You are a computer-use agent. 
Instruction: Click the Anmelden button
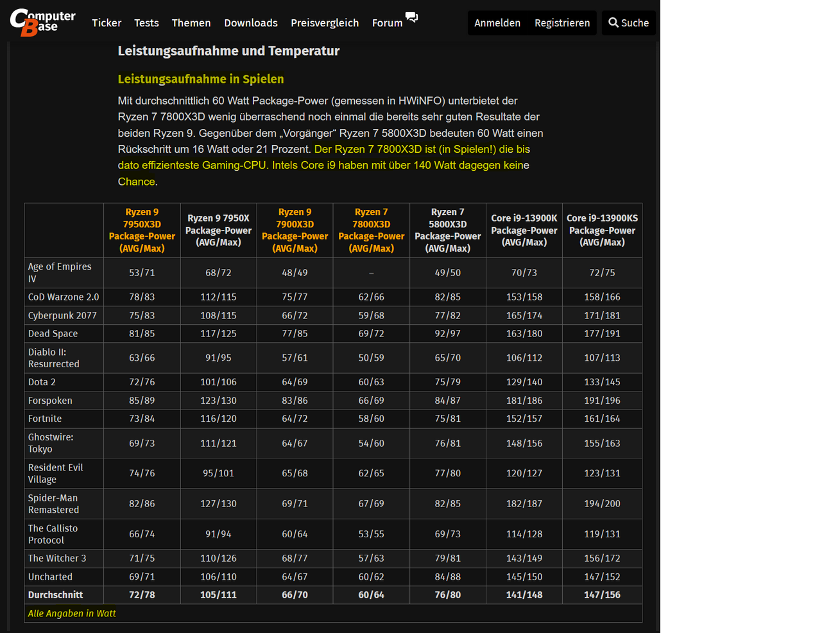click(x=497, y=23)
